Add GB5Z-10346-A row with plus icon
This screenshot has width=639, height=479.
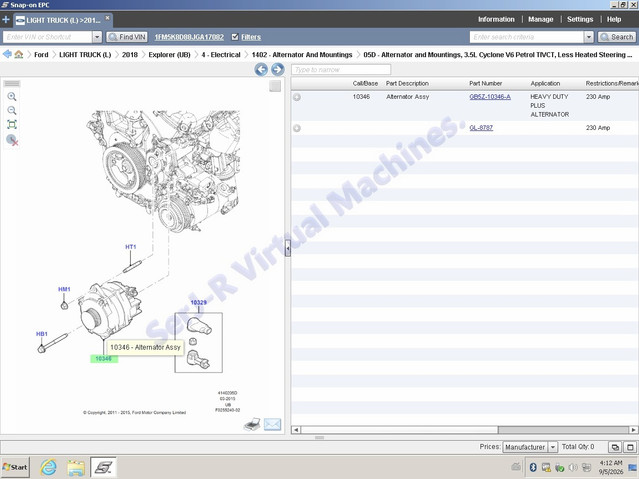pyautogui.click(x=297, y=97)
